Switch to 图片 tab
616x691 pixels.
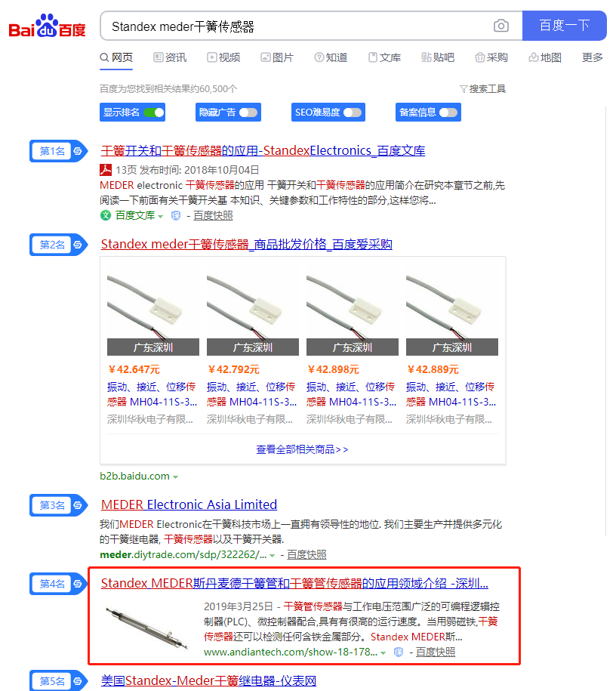[277, 57]
